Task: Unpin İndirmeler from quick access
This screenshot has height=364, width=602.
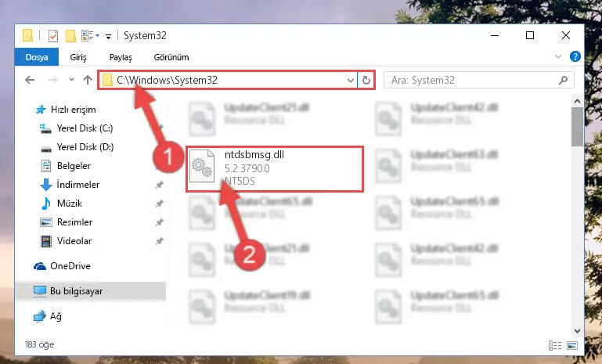Action: [x=159, y=185]
